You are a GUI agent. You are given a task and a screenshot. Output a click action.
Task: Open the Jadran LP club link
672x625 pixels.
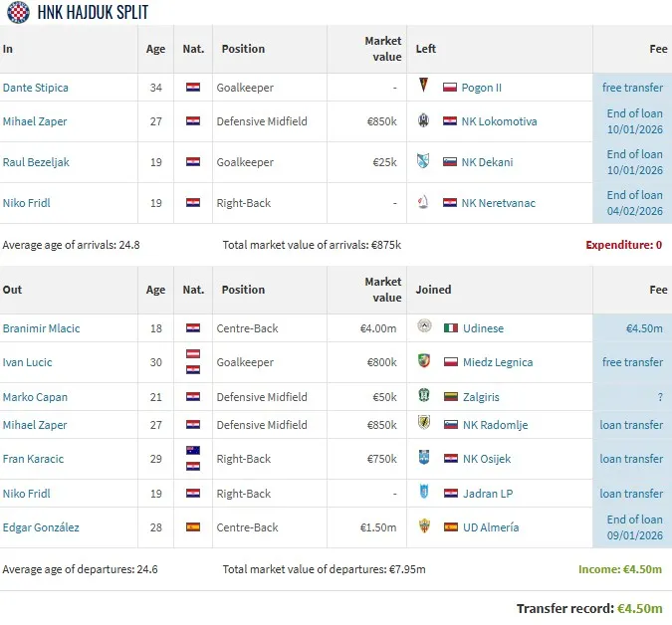point(489,494)
